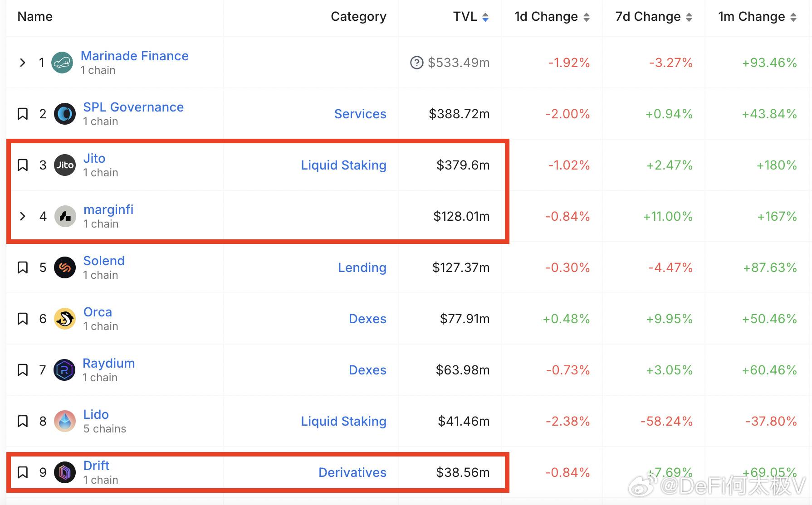Click the $38.56m TVL value

pyautogui.click(x=463, y=472)
